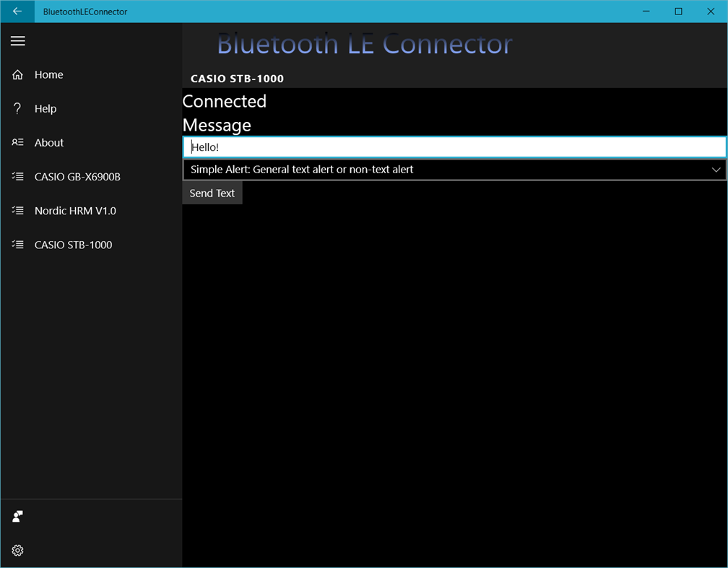Click the About icon in the navigation pane
This screenshot has height=568, width=728.
click(x=17, y=142)
